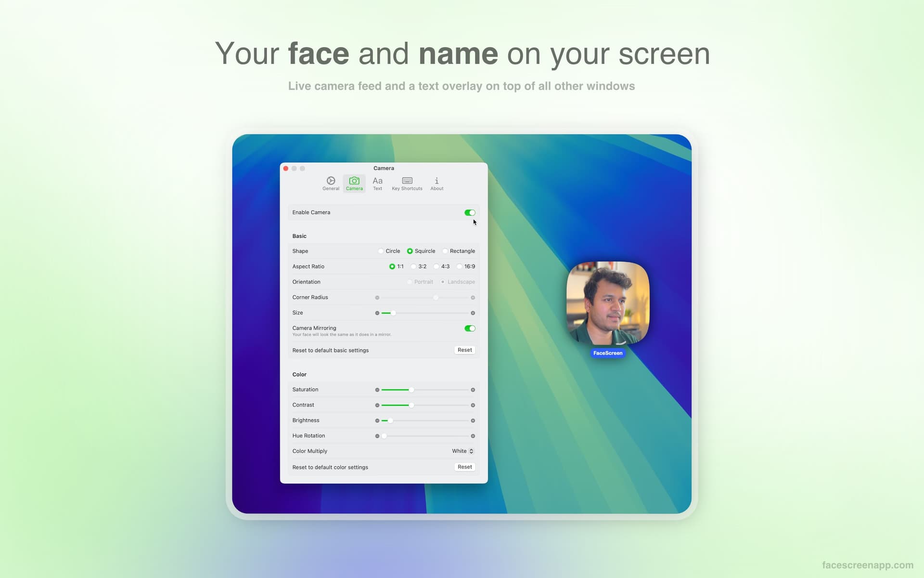Click the Corner Radius slider minimum icon
This screenshot has height=578, width=924.
pos(377,298)
